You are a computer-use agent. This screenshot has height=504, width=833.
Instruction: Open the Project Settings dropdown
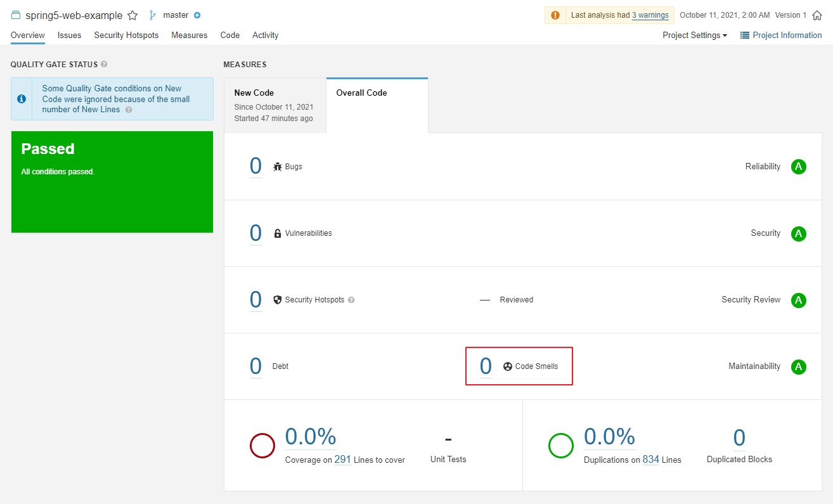pyautogui.click(x=695, y=36)
